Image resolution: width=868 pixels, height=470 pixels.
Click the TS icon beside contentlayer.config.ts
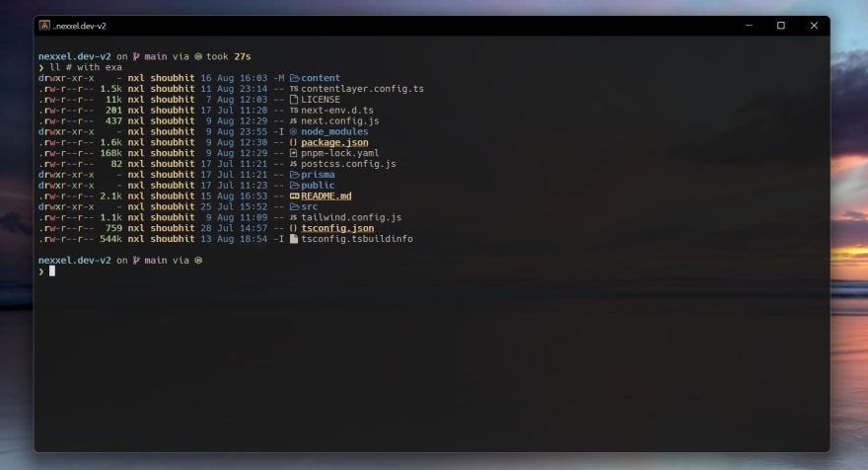click(x=294, y=89)
